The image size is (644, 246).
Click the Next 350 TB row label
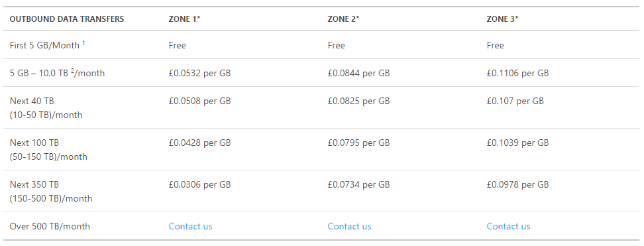point(50,191)
